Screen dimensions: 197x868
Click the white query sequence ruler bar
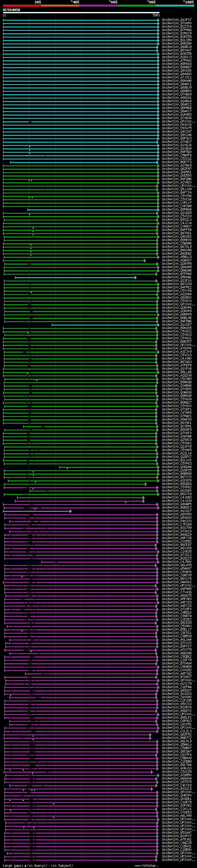[x=81, y=13]
